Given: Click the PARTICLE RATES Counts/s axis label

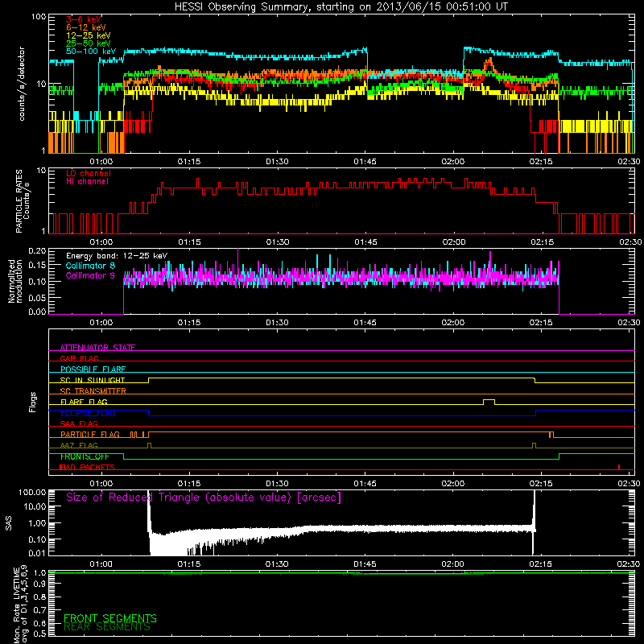Looking at the screenshot, I should coord(23,201).
